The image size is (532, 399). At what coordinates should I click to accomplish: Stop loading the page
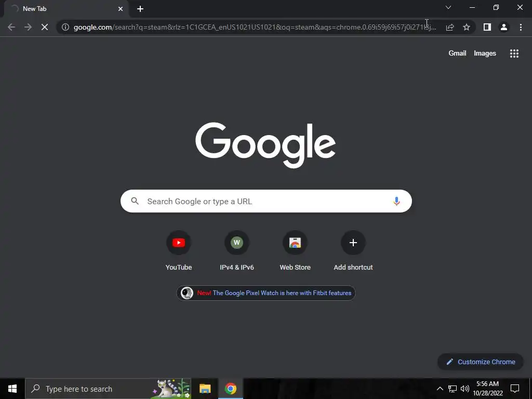click(45, 27)
